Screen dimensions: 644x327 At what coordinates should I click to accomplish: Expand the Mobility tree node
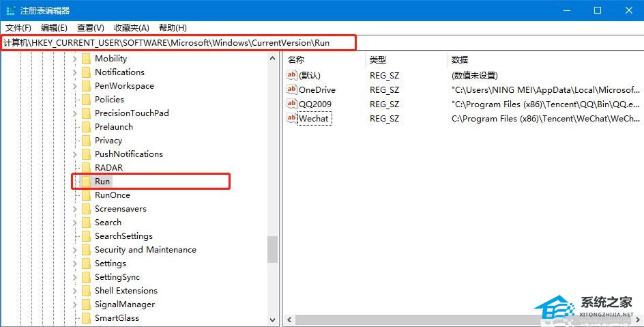[74, 59]
